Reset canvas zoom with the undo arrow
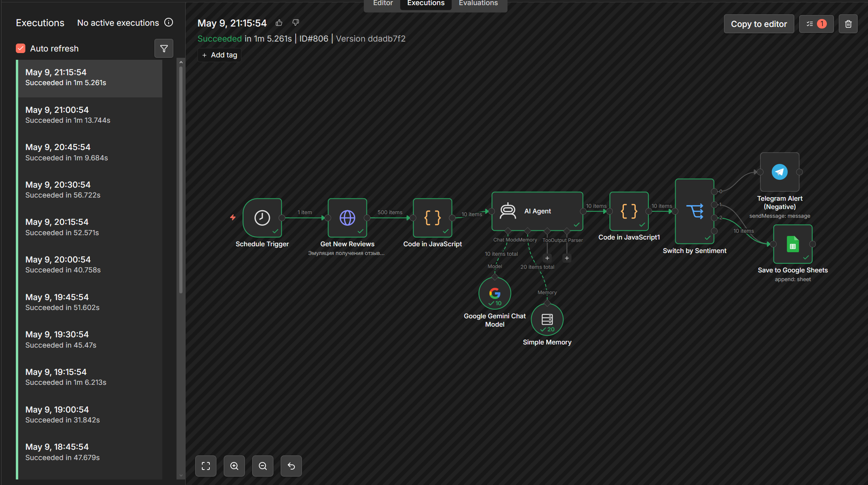 (291, 466)
